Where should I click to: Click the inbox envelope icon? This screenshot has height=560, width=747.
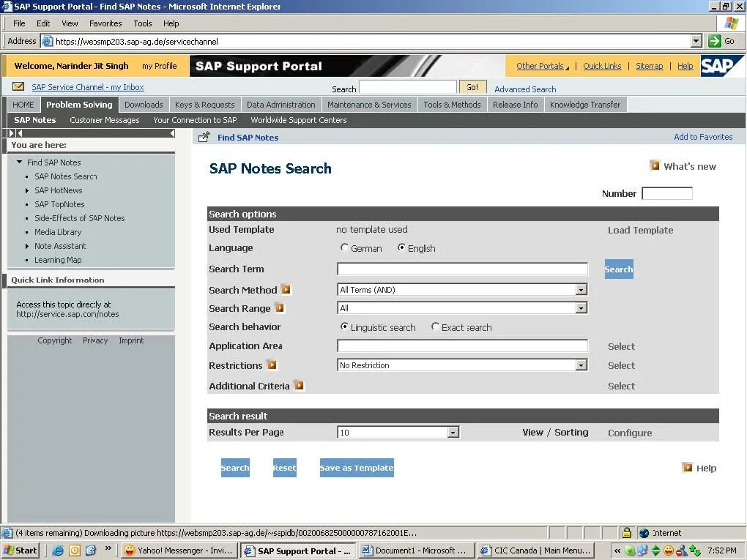tap(18, 86)
